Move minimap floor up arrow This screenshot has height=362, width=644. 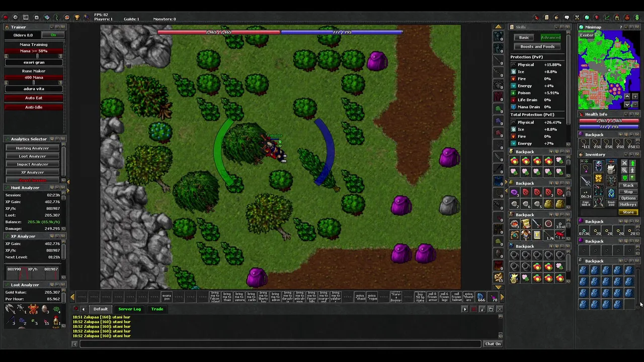click(627, 97)
